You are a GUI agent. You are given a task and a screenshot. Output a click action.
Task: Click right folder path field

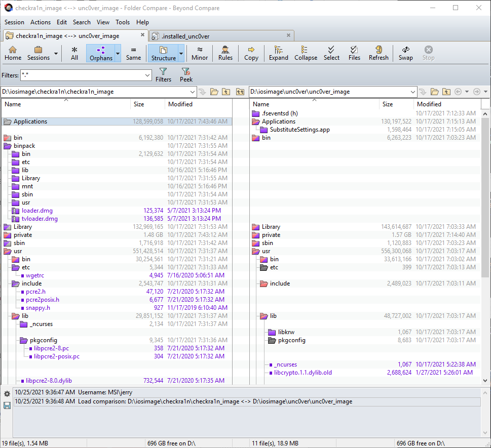click(x=329, y=92)
